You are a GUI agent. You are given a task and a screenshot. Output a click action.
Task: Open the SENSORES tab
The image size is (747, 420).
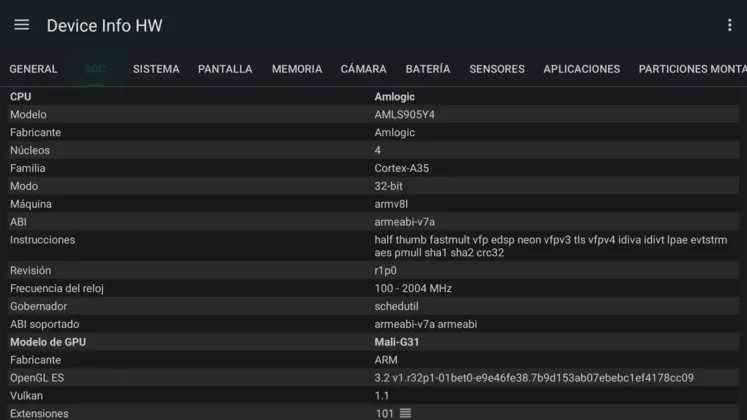497,69
